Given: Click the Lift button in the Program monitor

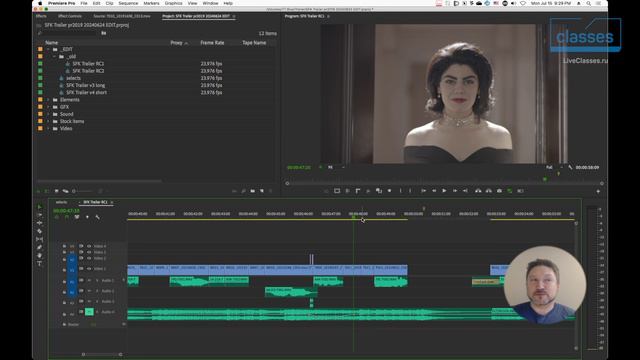Looking at the screenshot, I should [478, 191].
